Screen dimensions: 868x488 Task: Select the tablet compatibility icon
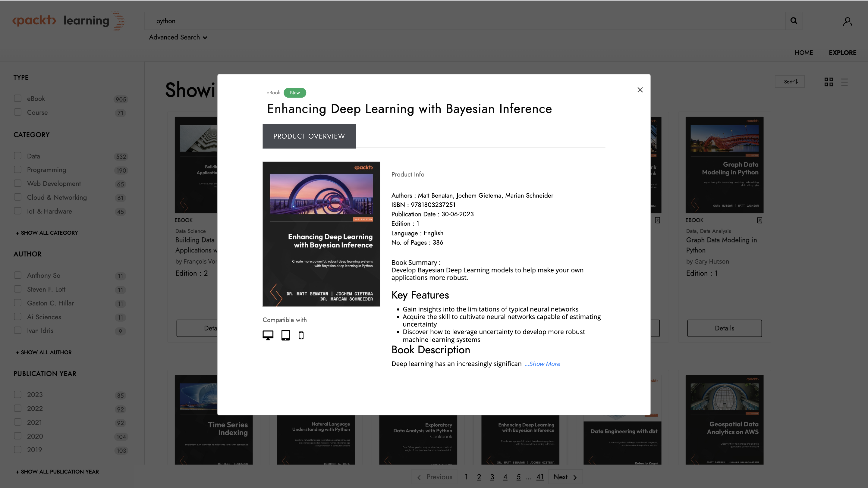coord(285,335)
